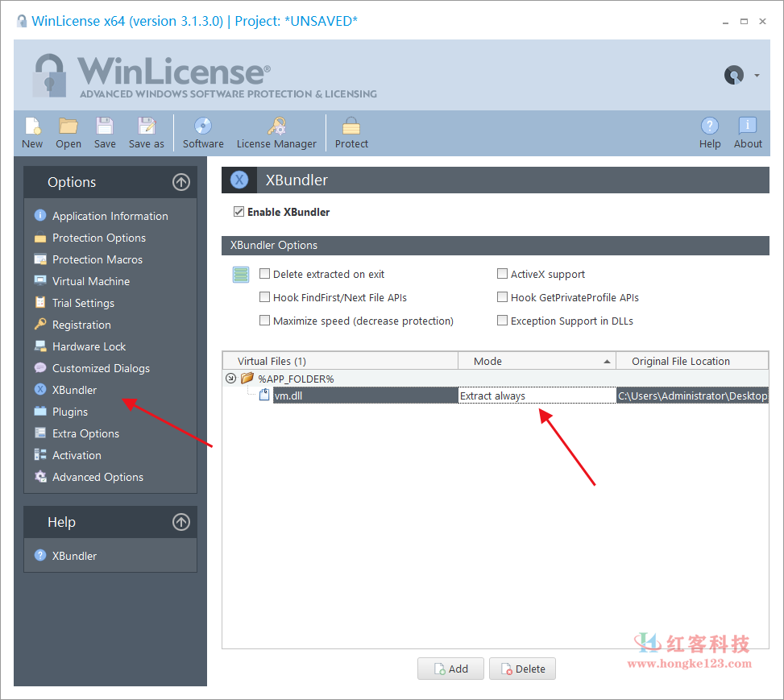The image size is (784, 700).
Task: Check Maximize speed (decrease protection)
Action: (264, 320)
